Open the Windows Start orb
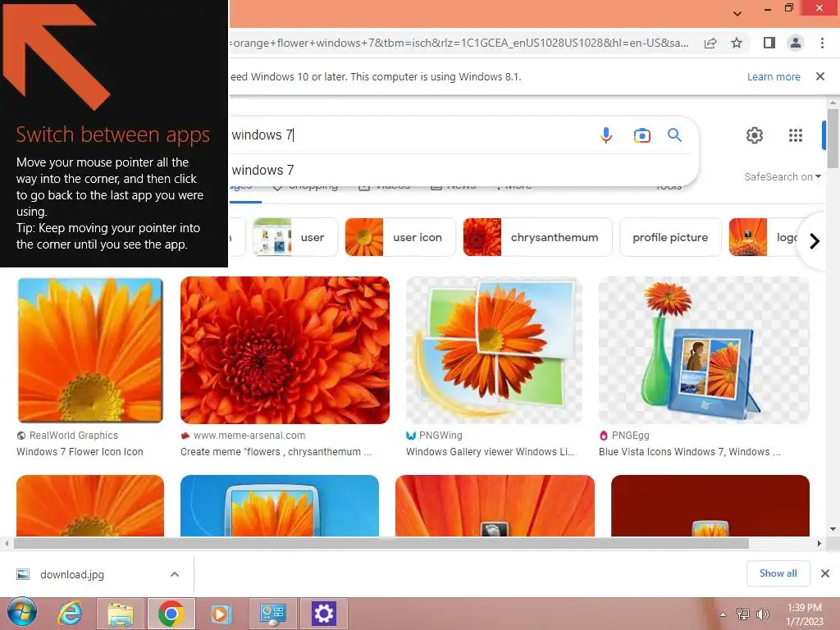This screenshot has width=840, height=630. (x=22, y=612)
